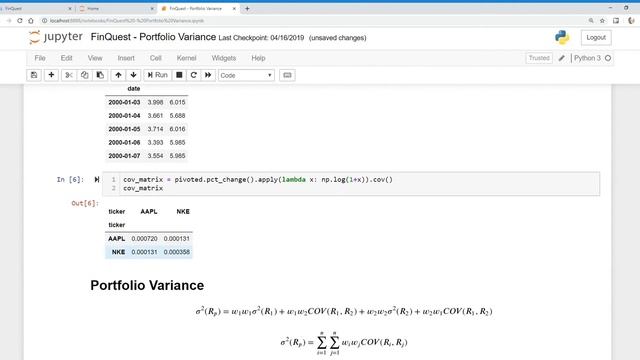The width and height of the screenshot is (640, 360).
Task: Click the AAPL column header in covariance table
Action: pyautogui.click(x=149, y=211)
